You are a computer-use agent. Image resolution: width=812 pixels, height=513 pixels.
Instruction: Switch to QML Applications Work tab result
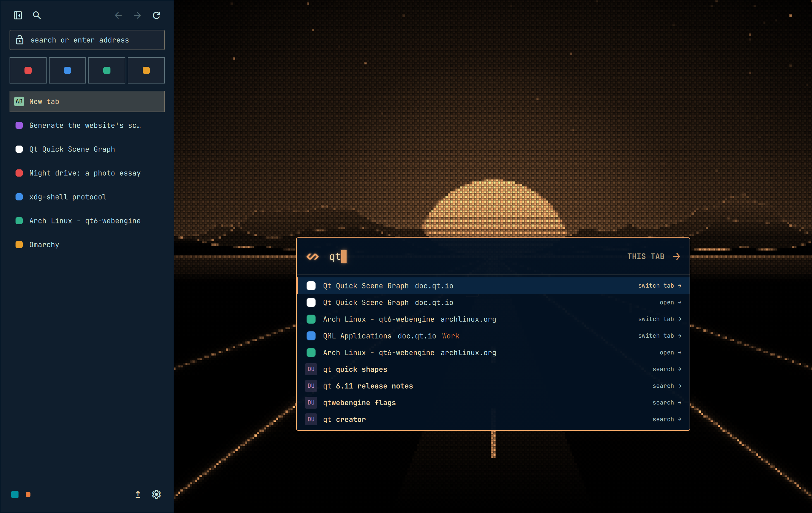click(493, 336)
